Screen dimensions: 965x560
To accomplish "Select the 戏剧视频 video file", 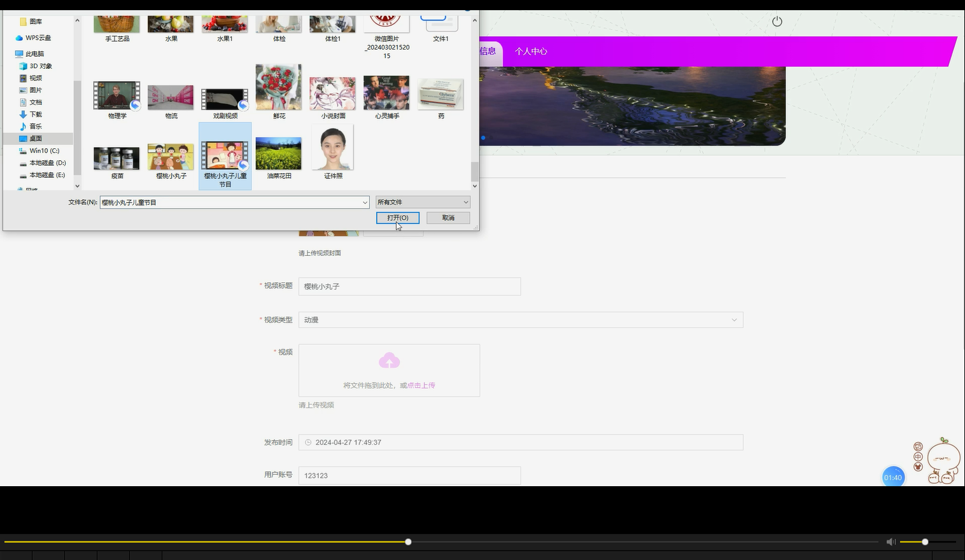I will coord(225,103).
